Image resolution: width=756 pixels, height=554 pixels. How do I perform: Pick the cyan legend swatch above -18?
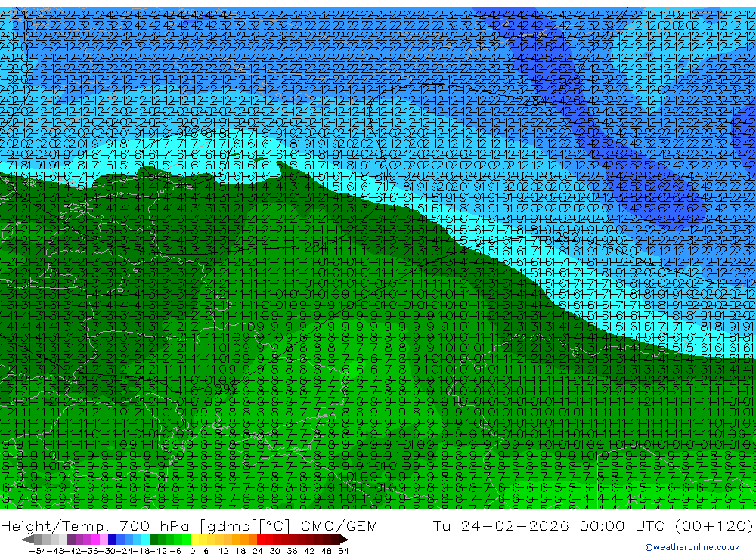click(x=144, y=540)
